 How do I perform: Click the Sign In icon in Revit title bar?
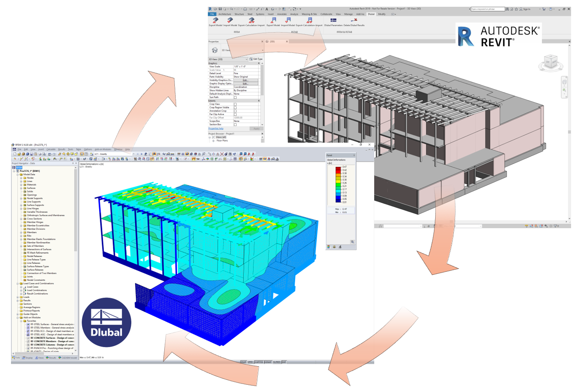click(521, 9)
